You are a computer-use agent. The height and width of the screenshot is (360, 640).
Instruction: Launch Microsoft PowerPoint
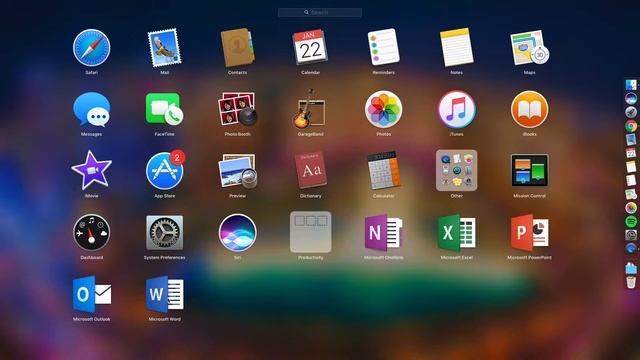(x=529, y=232)
